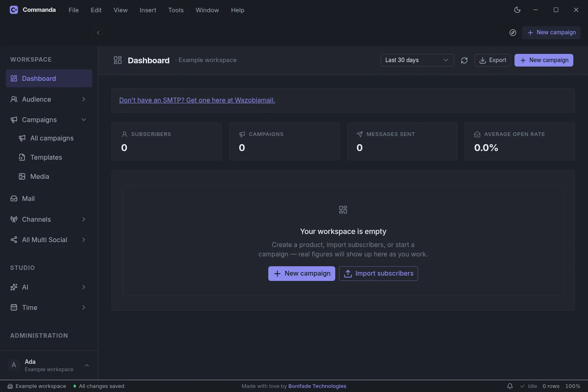Click All changes saved status
This screenshot has width=588, height=392.
(x=98, y=386)
